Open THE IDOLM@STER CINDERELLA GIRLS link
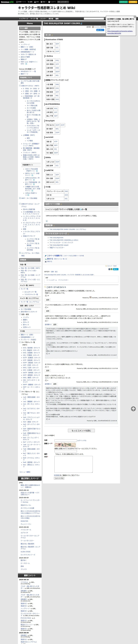This screenshot has width=138, height=644. click(x=64, y=240)
